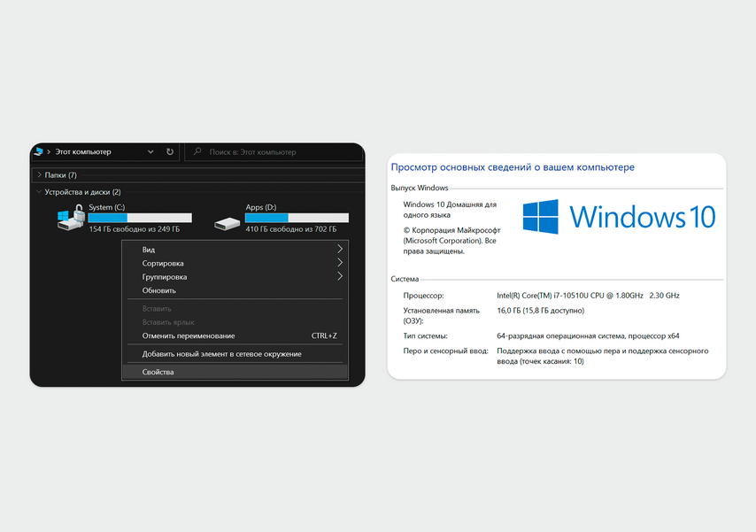Click the System (C:) drive name

click(106, 207)
